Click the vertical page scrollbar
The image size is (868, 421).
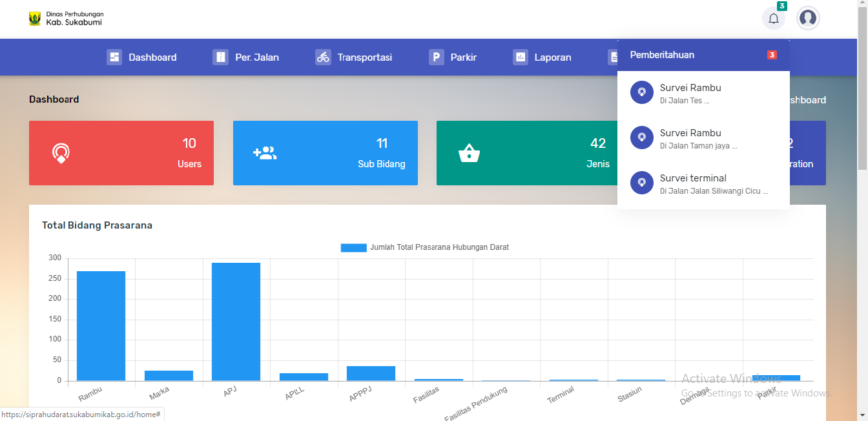[862, 97]
